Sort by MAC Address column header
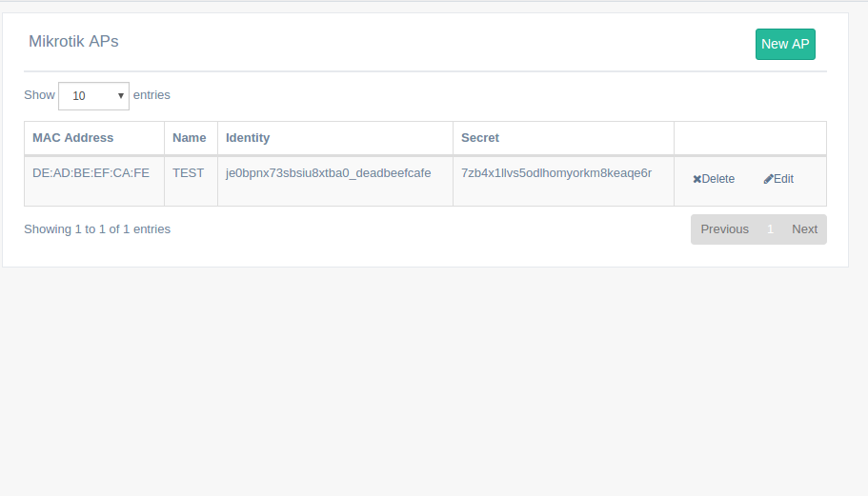This screenshot has width=868, height=496. click(x=94, y=138)
